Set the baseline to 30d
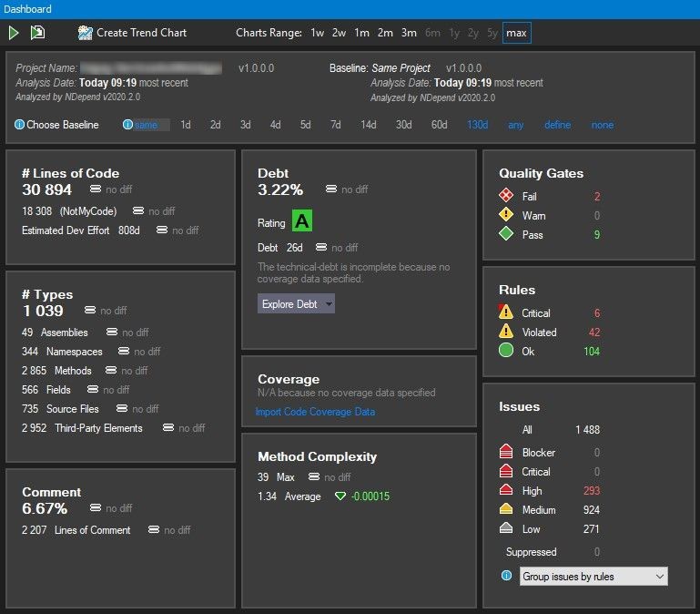Image resolution: width=700 pixels, height=614 pixels. coord(403,125)
